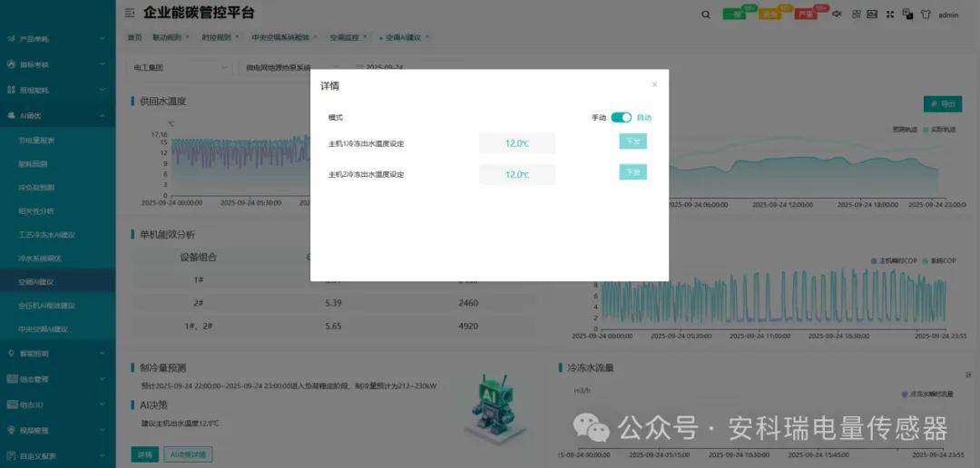The image size is (980, 468).
Task: Expand the 自定义报表 menu chevron
Action: click(103, 456)
